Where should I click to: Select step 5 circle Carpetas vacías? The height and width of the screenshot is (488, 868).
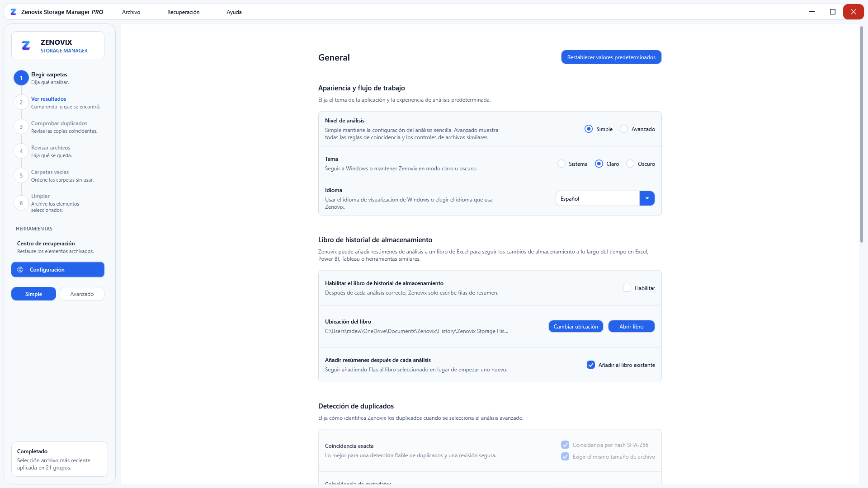pyautogui.click(x=21, y=176)
